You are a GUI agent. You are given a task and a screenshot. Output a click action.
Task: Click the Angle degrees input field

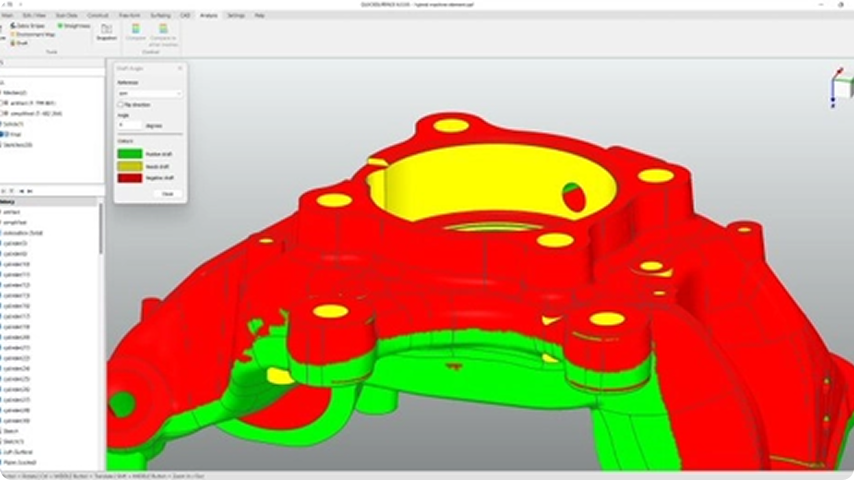point(130,125)
